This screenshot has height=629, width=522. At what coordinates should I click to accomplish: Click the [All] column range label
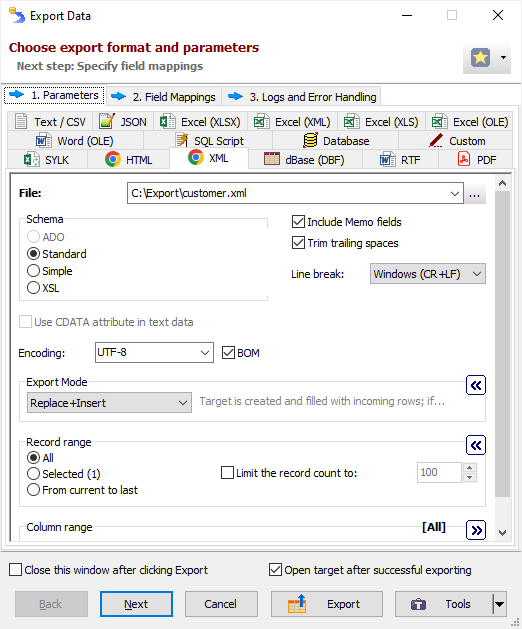[434, 527]
